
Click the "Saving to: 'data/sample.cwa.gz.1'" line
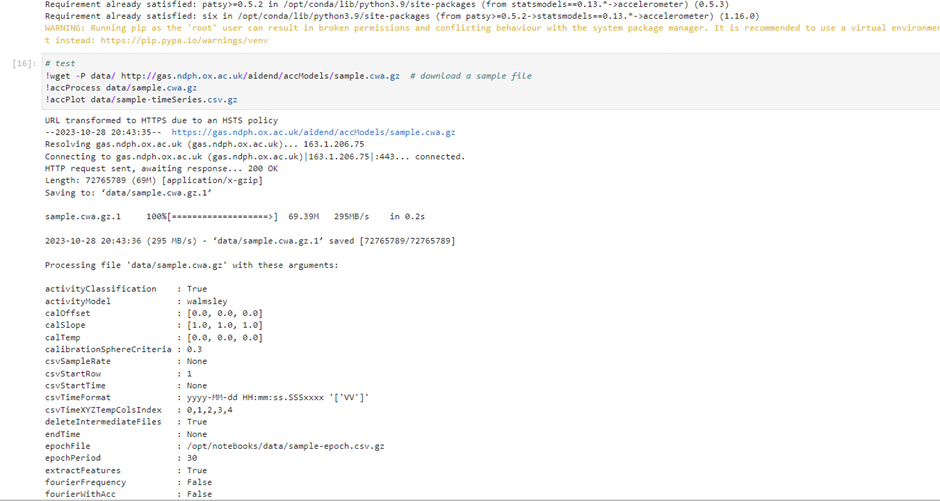click(x=128, y=193)
